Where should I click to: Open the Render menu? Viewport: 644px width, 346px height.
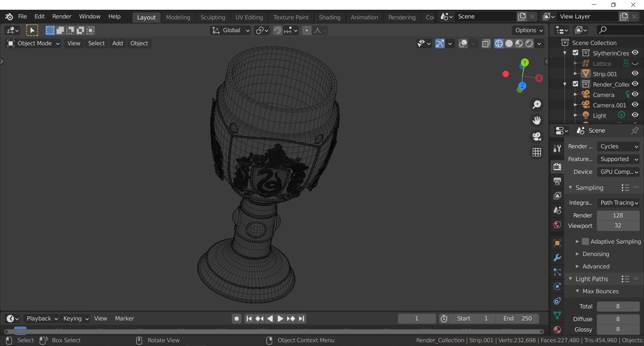coord(62,16)
